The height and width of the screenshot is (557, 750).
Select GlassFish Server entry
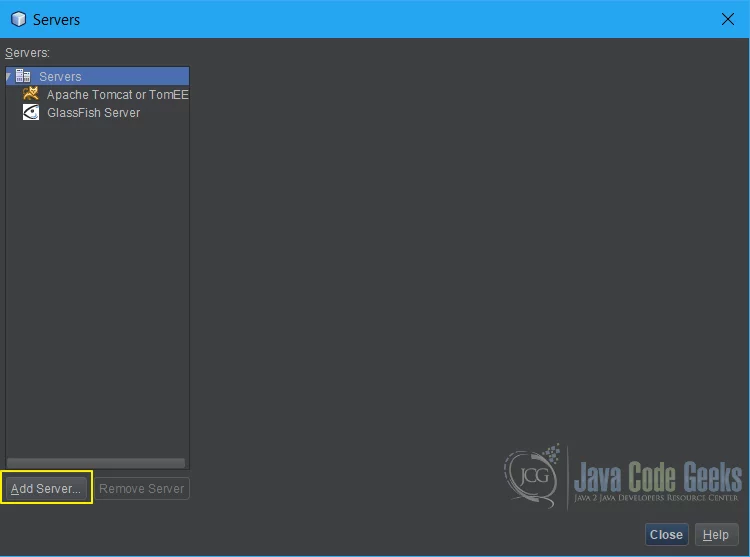[94, 113]
